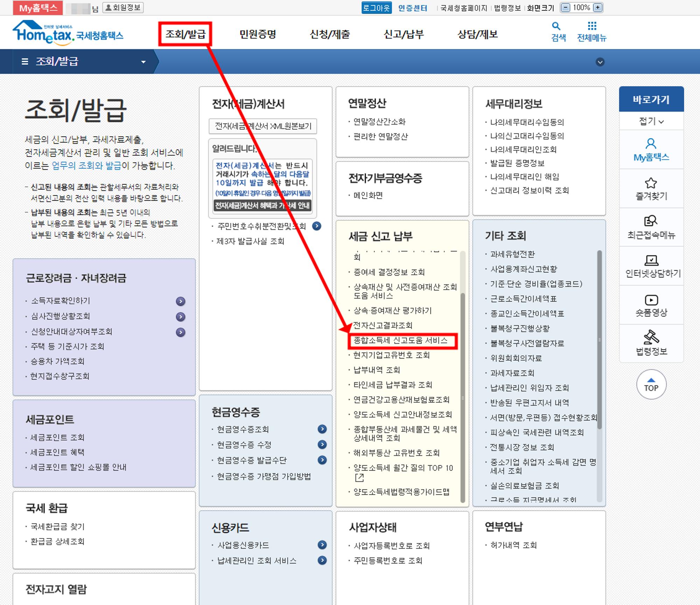
Task: Click the 법령정보 gavel icon
Action: point(651,337)
